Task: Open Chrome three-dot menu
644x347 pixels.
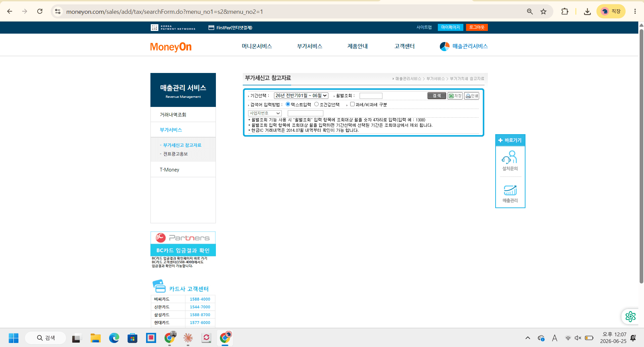Action: (x=635, y=11)
